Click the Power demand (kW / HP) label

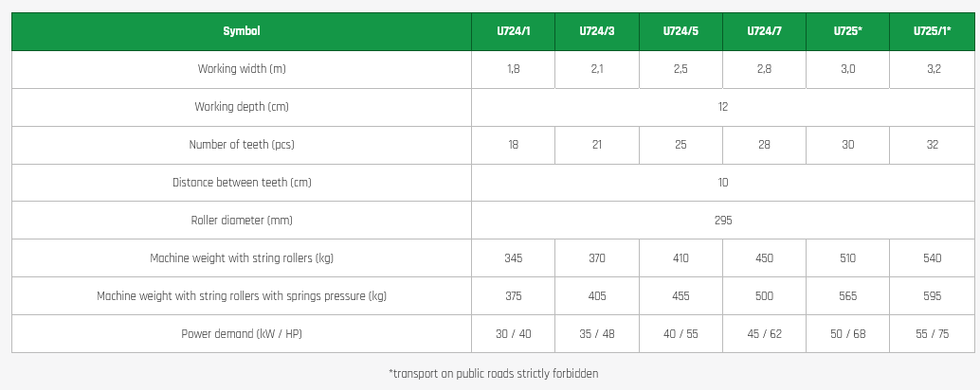coord(241,334)
